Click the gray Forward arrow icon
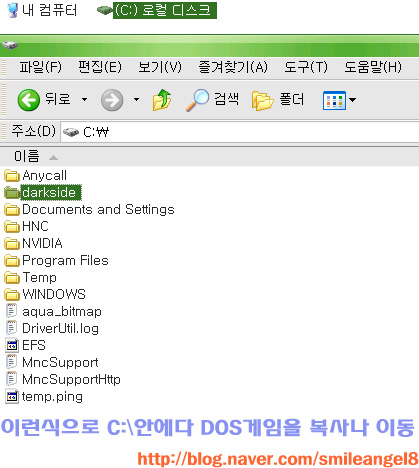 tap(112, 100)
